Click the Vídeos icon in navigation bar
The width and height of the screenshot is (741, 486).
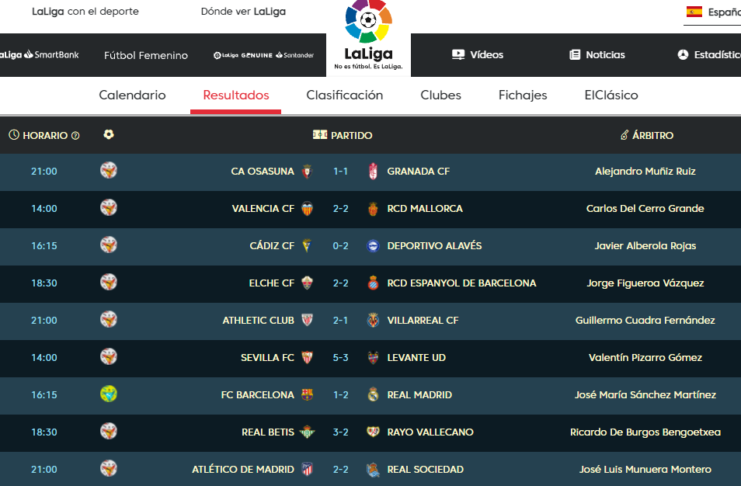point(458,55)
